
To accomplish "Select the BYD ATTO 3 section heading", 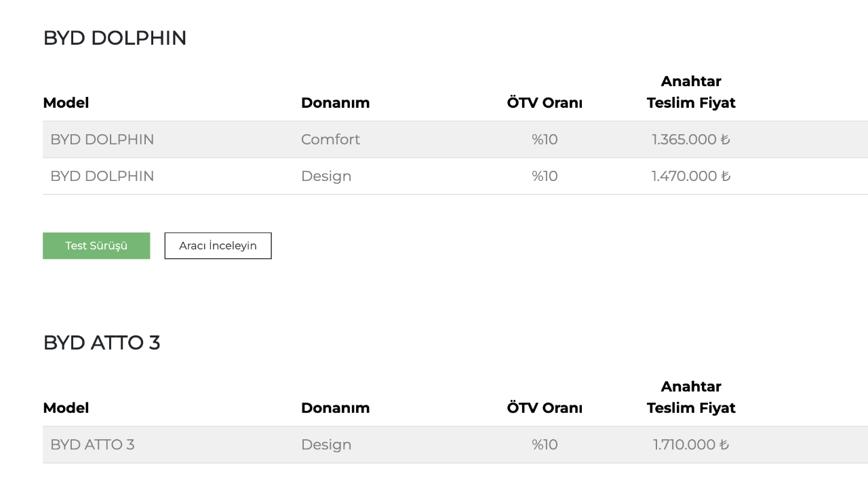I will [102, 343].
